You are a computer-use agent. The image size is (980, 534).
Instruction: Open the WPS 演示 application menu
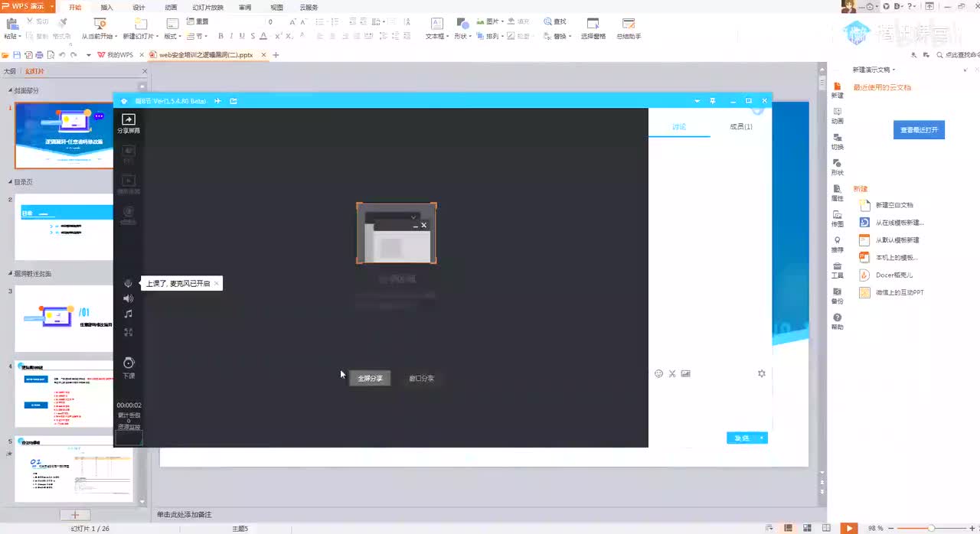pos(28,6)
